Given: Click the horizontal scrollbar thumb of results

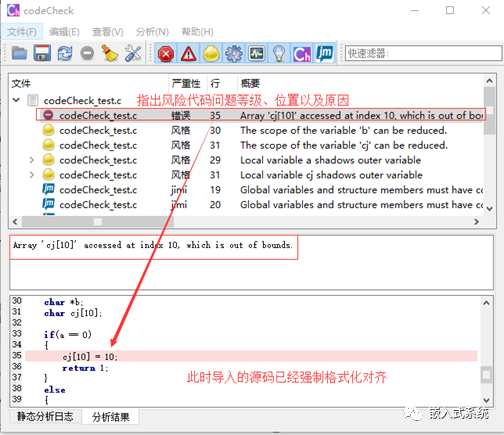Looking at the screenshot, I should tap(98, 222).
